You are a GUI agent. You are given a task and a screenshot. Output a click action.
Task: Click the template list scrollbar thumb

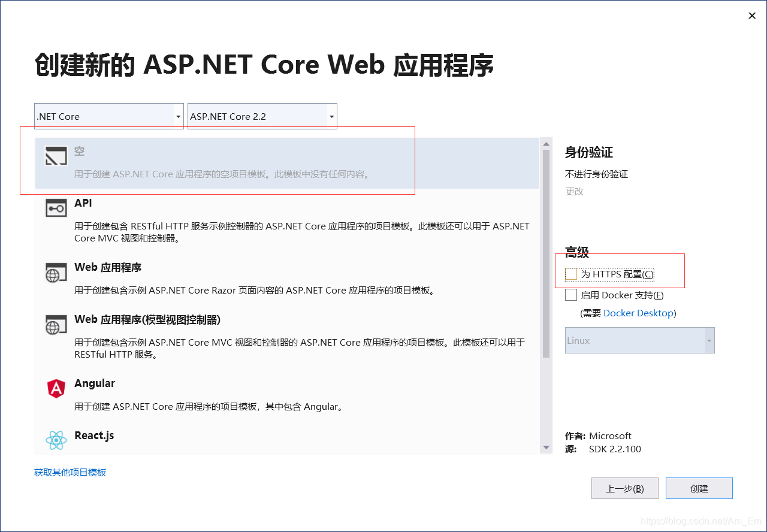click(x=546, y=253)
